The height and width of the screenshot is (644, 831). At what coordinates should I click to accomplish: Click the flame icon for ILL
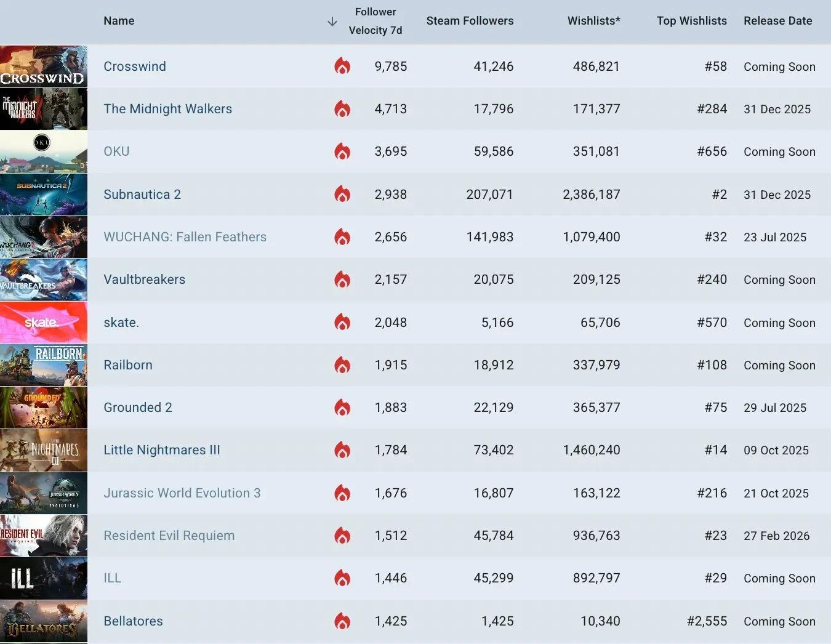pos(343,578)
